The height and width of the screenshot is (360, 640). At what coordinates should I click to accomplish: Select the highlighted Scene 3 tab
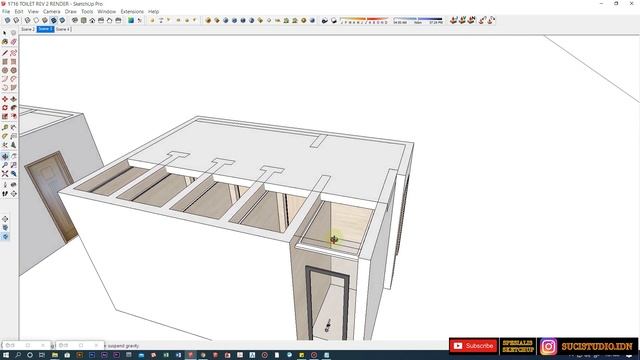point(45,29)
